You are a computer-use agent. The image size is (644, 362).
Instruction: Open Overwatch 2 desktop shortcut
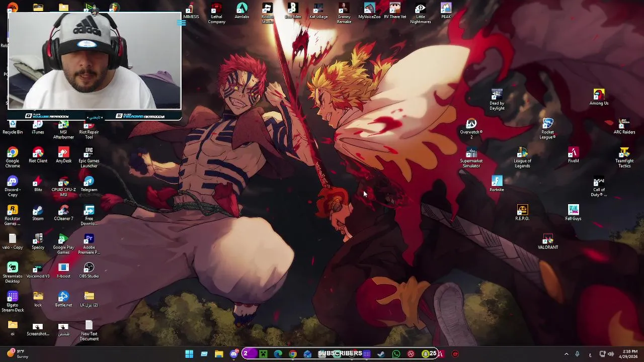[471, 129]
